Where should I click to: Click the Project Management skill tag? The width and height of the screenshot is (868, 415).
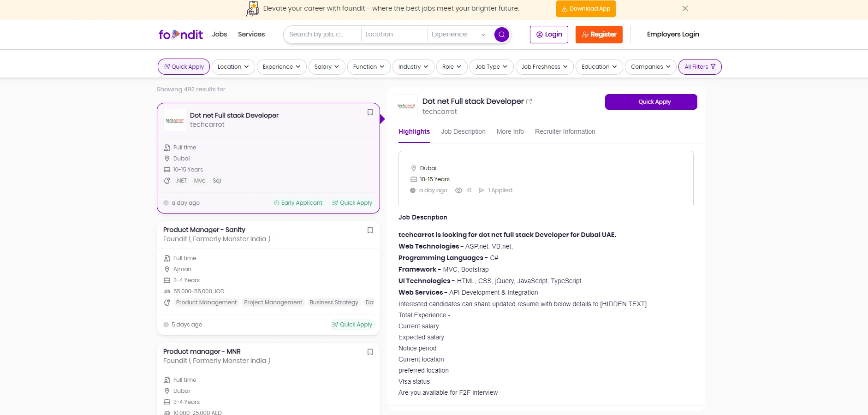click(x=273, y=302)
